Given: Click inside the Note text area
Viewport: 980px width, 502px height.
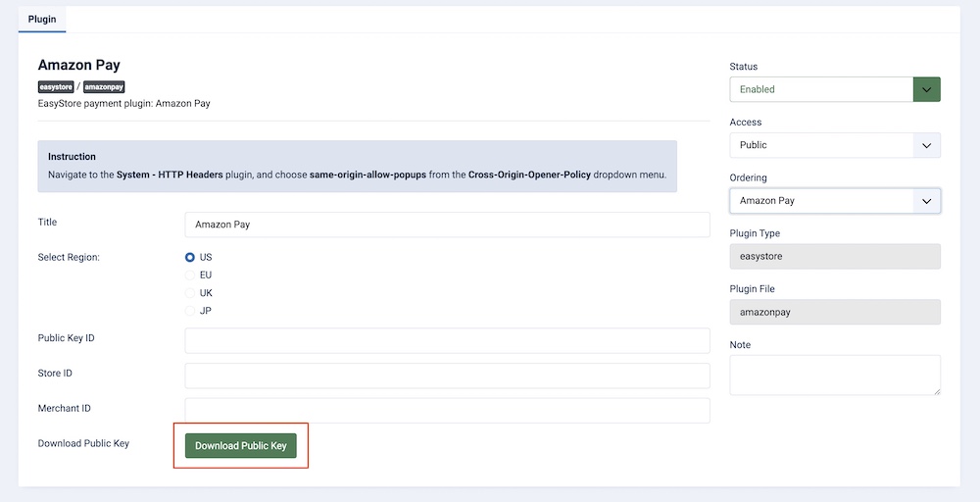Looking at the screenshot, I should click(833, 375).
